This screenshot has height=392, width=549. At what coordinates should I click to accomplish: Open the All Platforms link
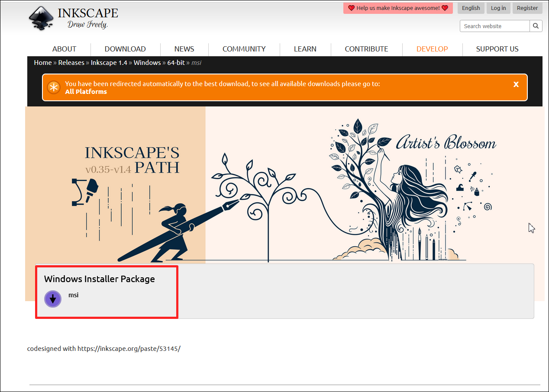86,92
